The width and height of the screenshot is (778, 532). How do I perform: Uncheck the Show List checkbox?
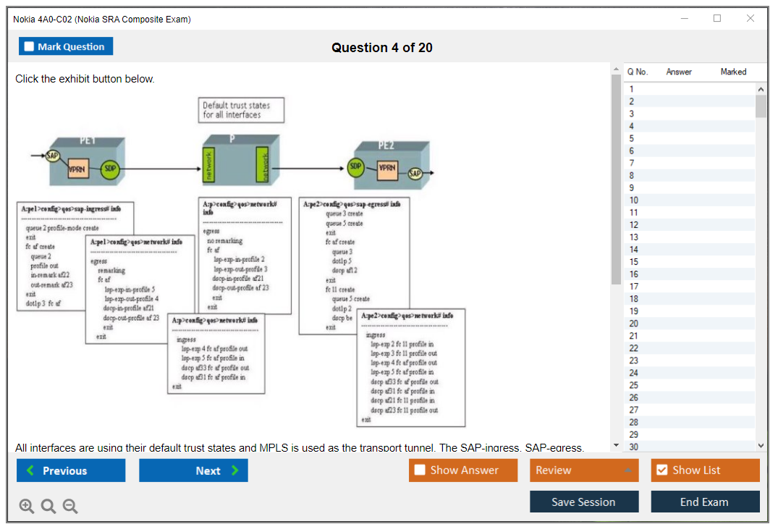(661, 470)
